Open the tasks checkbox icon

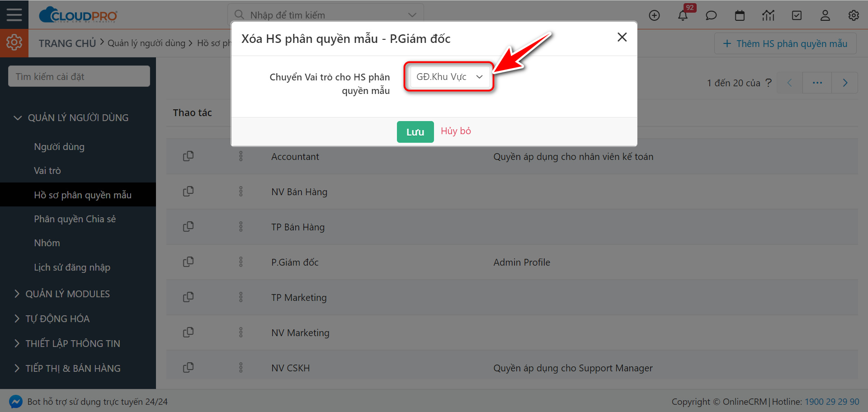(797, 15)
